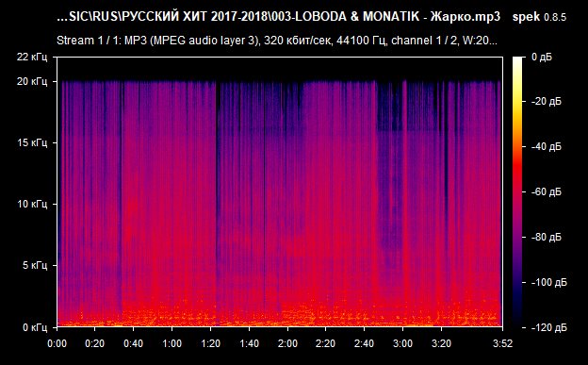Image resolution: width=588 pixels, height=365 pixels.
Task: Click the '-80 дБ' color scale label
Action: pyautogui.click(x=547, y=238)
